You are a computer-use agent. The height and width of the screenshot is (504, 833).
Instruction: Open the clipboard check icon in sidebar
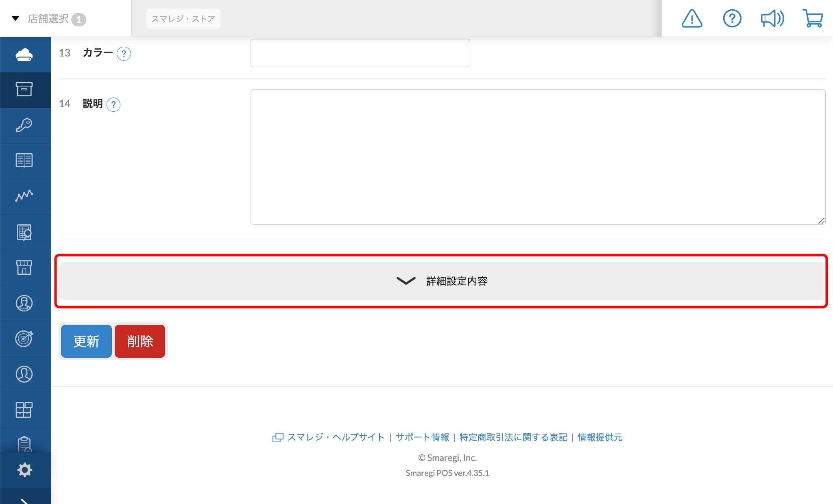[24, 444]
